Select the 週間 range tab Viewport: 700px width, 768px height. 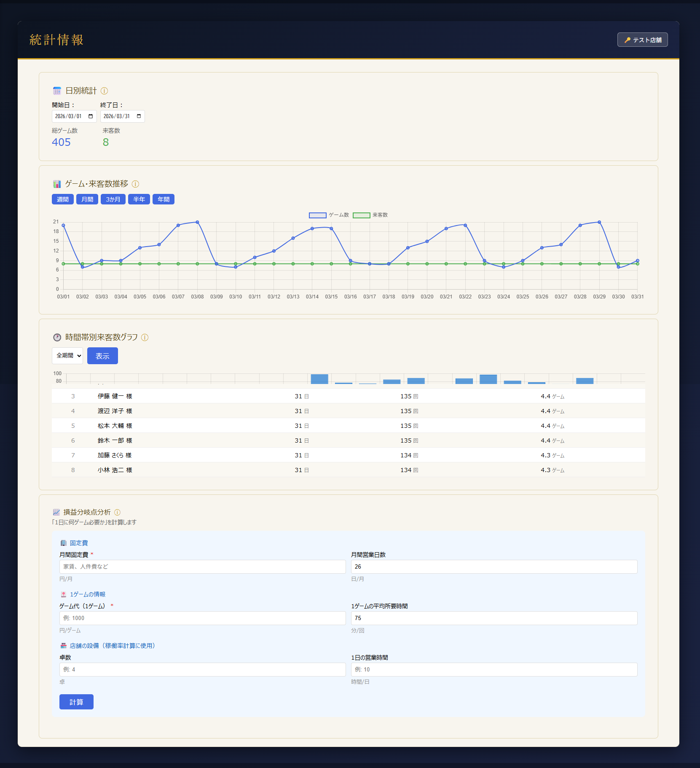click(63, 199)
